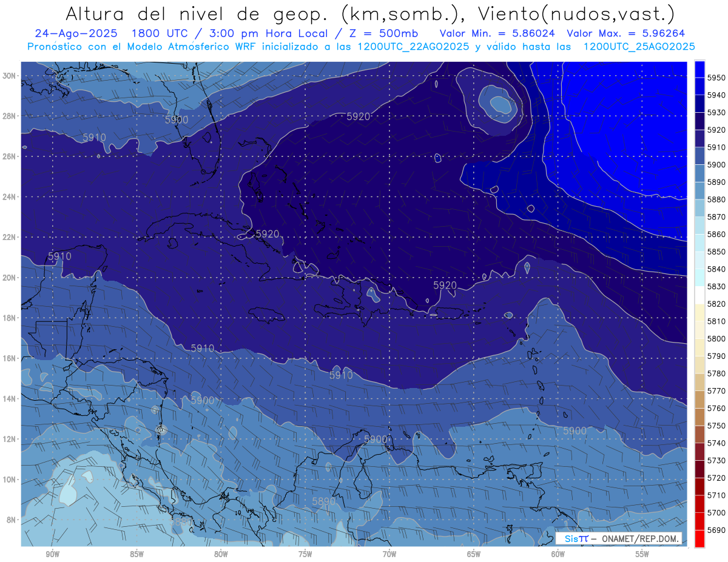Click the color bar value 5710

(x=716, y=495)
